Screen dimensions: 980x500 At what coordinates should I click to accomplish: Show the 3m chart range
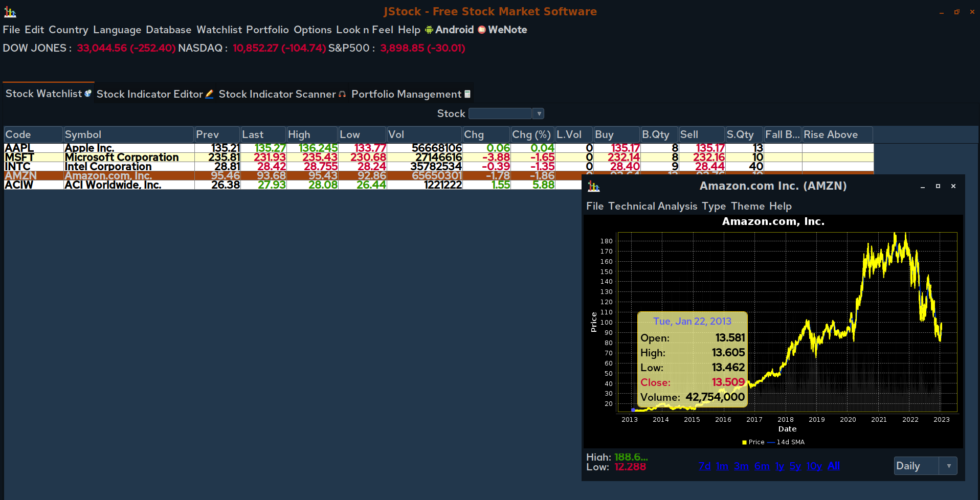pos(741,466)
